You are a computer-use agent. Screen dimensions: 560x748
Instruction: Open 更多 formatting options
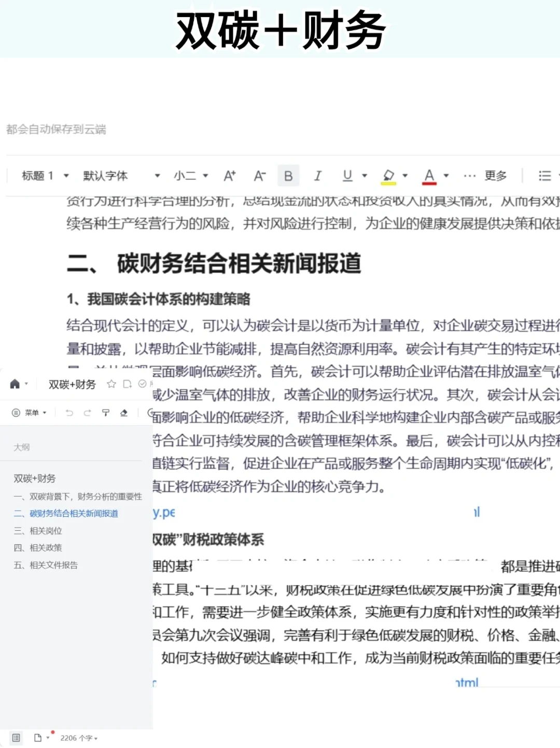coord(485,176)
